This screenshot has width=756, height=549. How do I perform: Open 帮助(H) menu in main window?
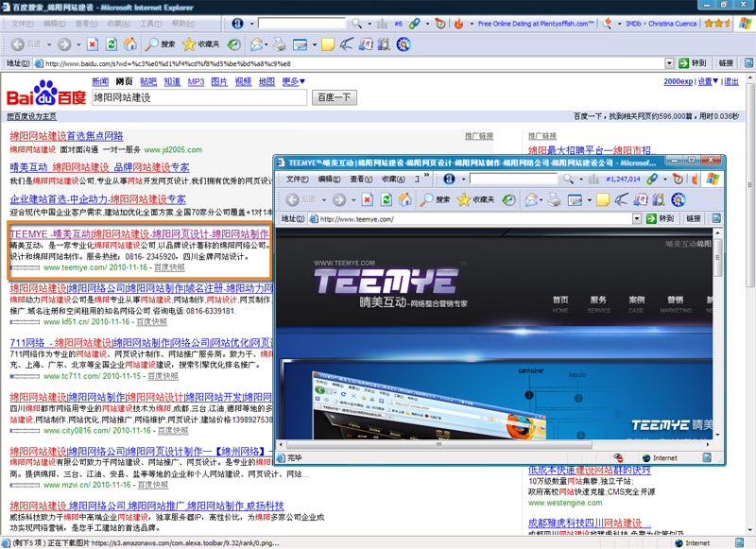(x=182, y=23)
